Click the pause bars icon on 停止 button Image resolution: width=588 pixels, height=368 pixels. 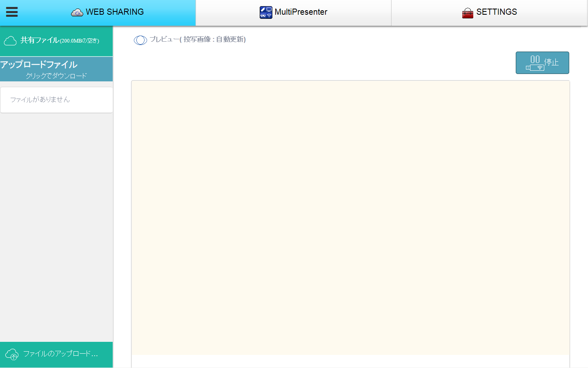pyautogui.click(x=535, y=59)
